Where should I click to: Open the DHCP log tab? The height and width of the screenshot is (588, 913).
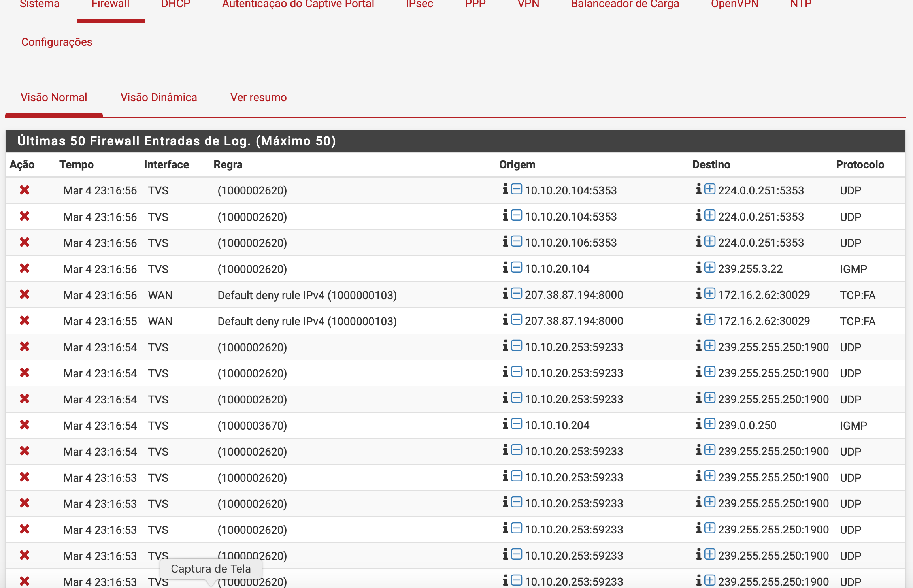[175, 4]
